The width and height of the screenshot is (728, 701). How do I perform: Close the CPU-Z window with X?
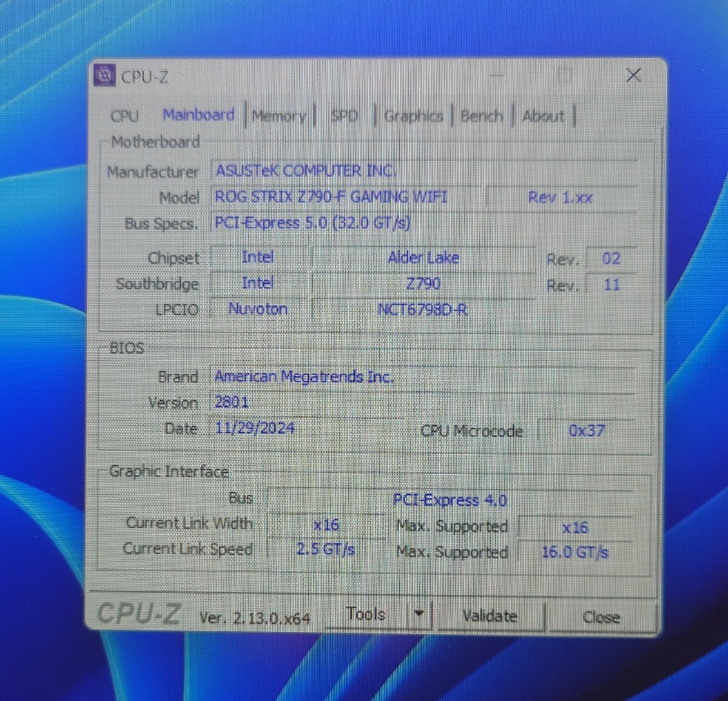(x=633, y=75)
